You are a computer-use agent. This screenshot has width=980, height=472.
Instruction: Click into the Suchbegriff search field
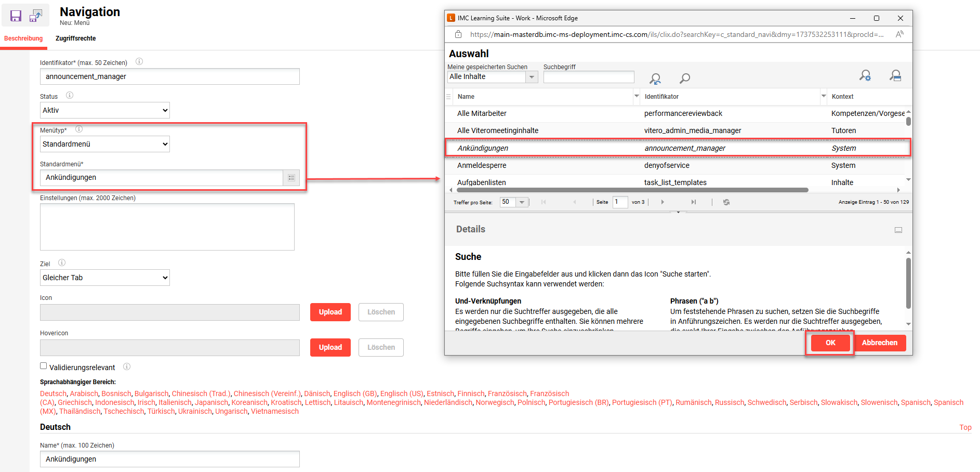pos(588,77)
